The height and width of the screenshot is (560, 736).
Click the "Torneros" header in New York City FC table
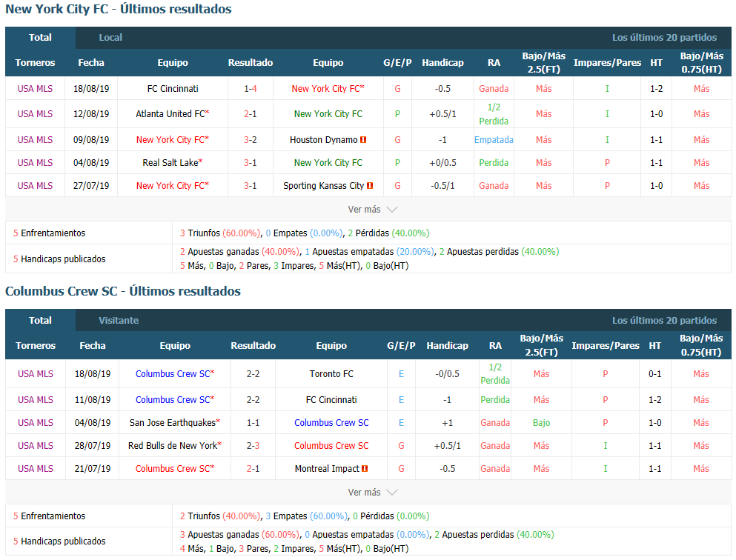pyautogui.click(x=35, y=63)
